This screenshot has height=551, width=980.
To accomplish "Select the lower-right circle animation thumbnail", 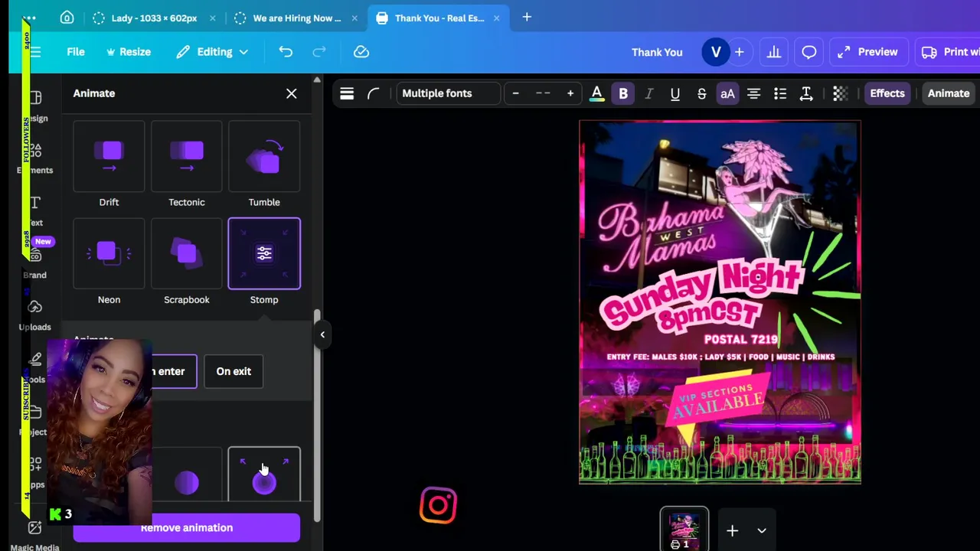I will point(264,474).
